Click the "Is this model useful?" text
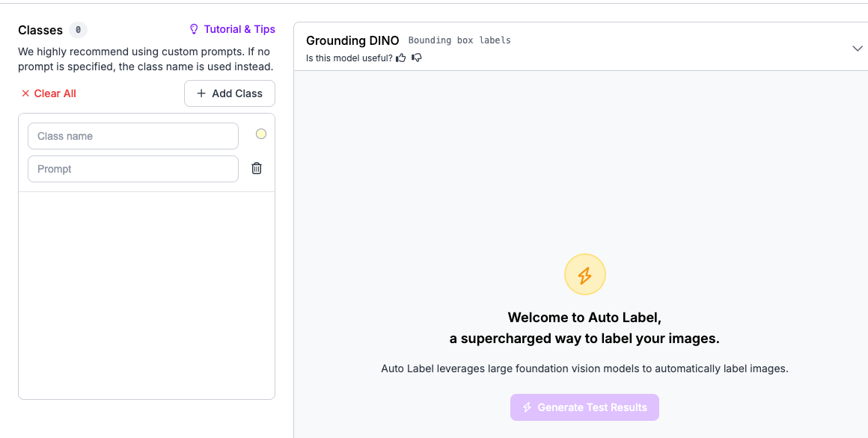 349,58
